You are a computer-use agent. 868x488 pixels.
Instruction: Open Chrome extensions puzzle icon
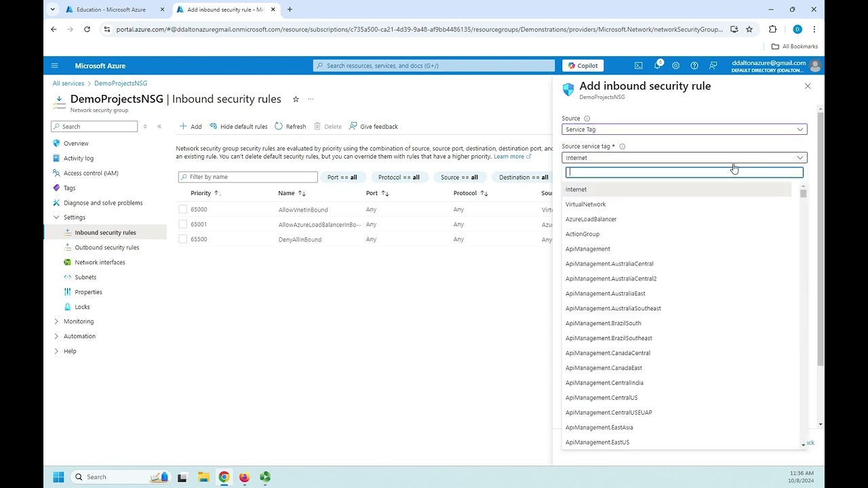[x=772, y=29]
